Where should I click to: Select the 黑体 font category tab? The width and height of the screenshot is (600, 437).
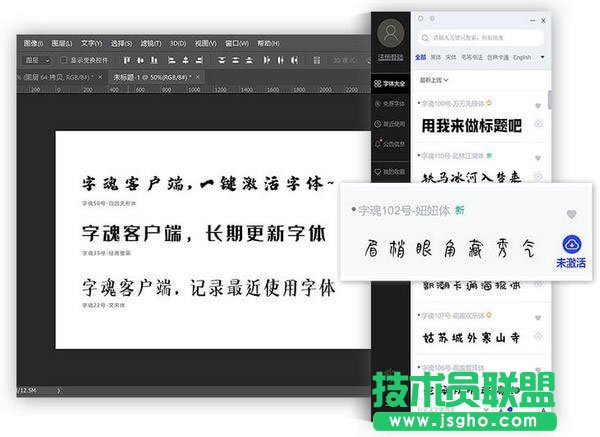point(435,57)
